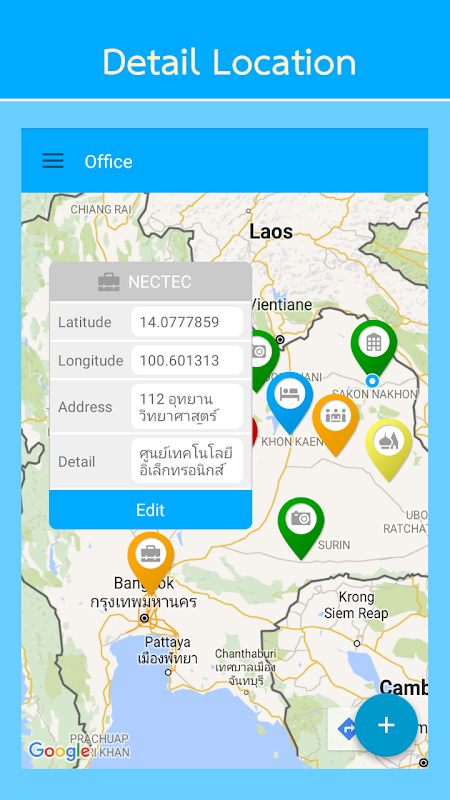Click the Google logo on the map
Screen dimensions: 450x800
pos(59,751)
